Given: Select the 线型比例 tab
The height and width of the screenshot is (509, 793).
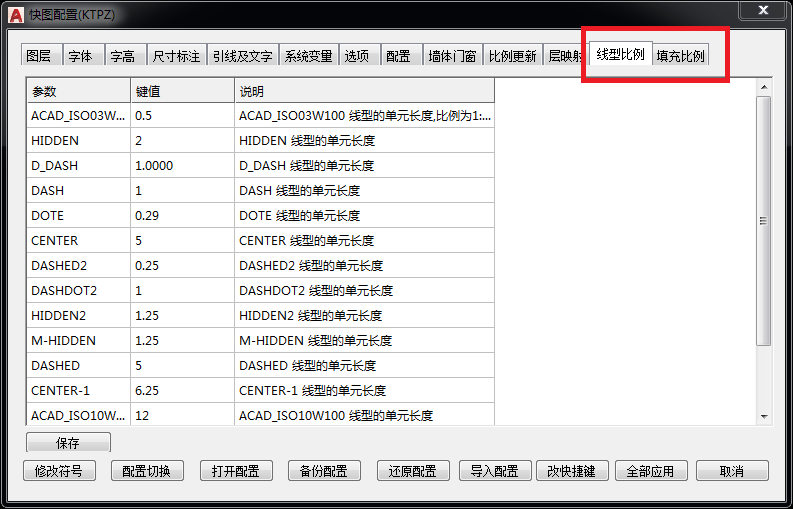Looking at the screenshot, I should [621, 54].
